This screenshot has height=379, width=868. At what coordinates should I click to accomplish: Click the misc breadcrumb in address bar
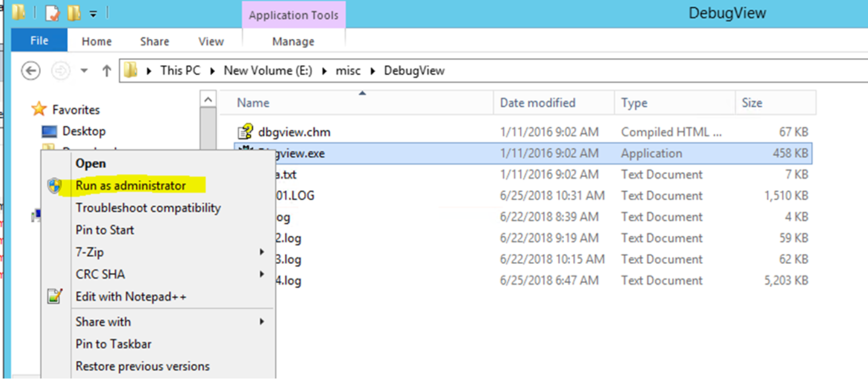click(x=348, y=71)
